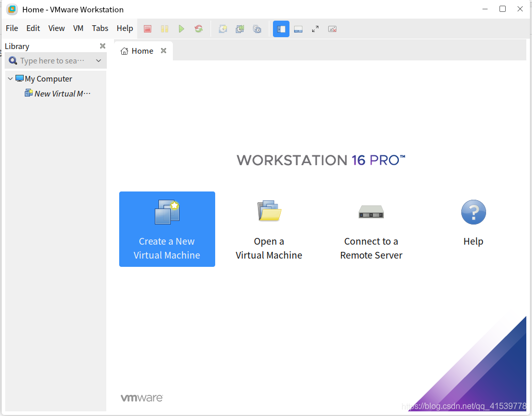Click the Unity mode toolbar icon

point(332,29)
